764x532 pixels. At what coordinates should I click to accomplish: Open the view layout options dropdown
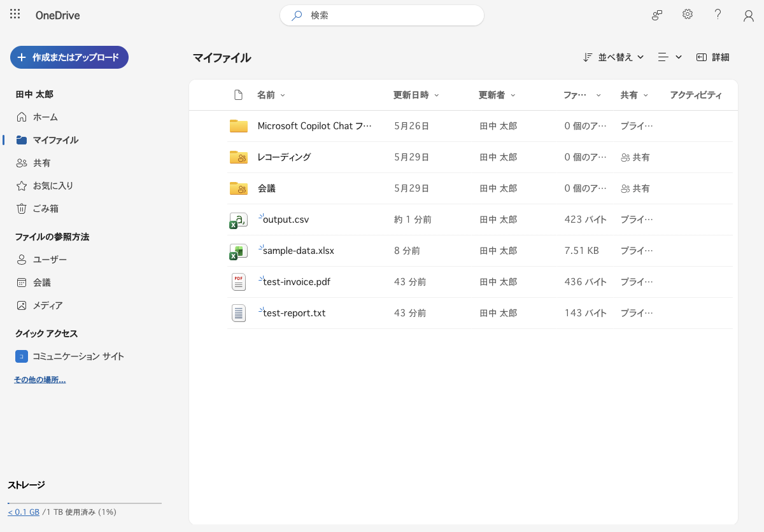tap(670, 57)
